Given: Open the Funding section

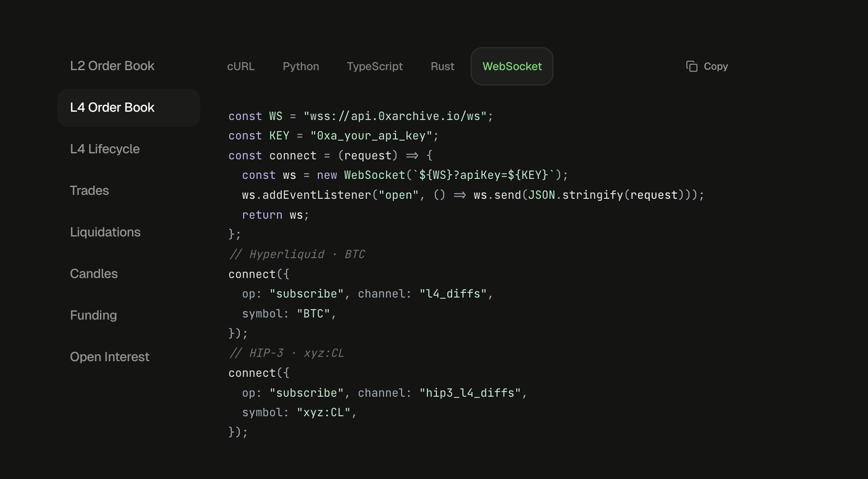Looking at the screenshot, I should click(x=93, y=315).
